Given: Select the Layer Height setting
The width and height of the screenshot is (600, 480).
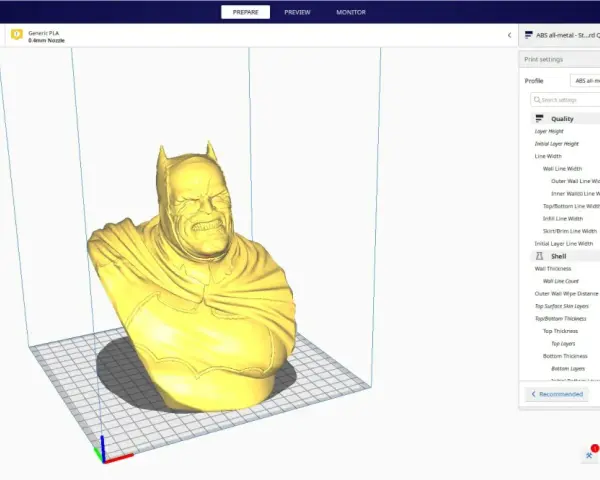Looking at the screenshot, I should coord(549,131).
